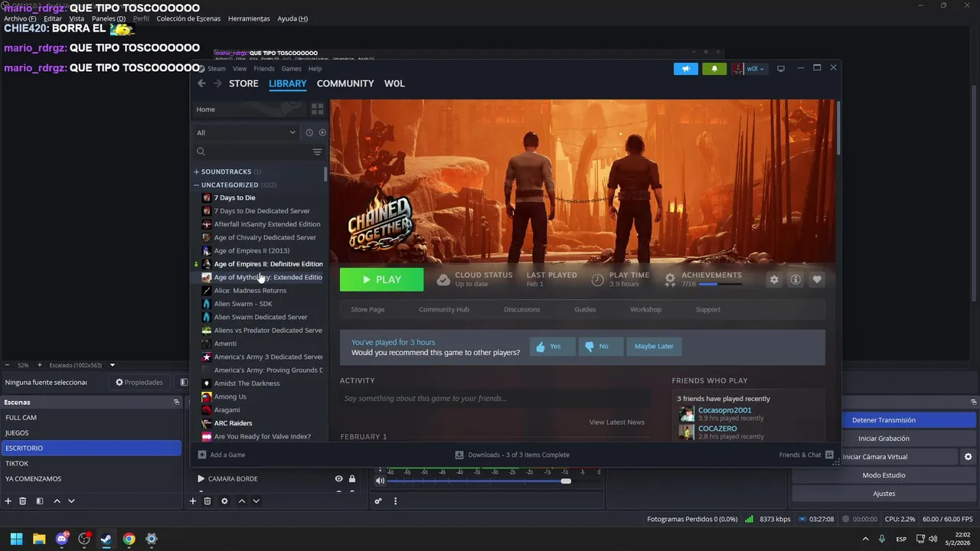Open OBS Herramientas menu
Image resolution: width=980 pixels, height=551 pixels.
(x=249, y=18)
